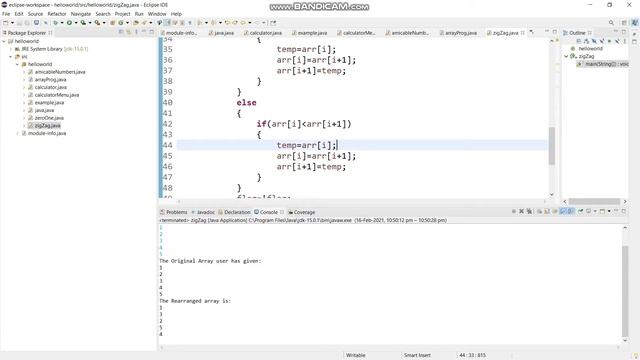The width and height of the screenshot is (640, 360).
Task: Click Smart Insert in status bar
Action: tap(417, 356)
